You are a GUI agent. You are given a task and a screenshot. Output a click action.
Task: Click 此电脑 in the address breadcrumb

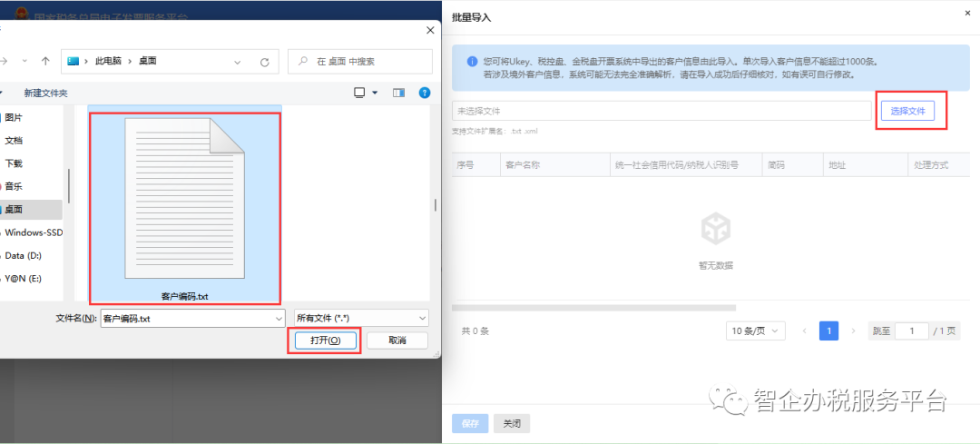pyautogui.click(x=108, y=61)
